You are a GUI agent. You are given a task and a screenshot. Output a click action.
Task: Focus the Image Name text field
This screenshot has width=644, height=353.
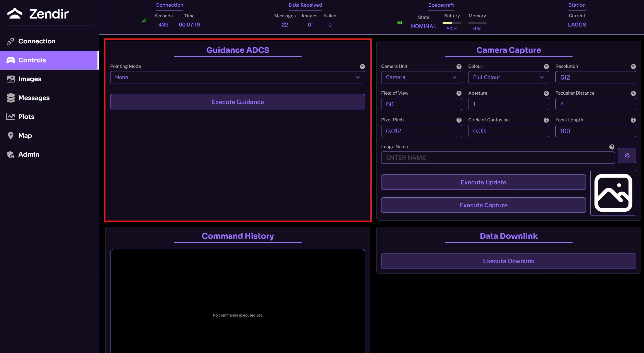[498, 158]
